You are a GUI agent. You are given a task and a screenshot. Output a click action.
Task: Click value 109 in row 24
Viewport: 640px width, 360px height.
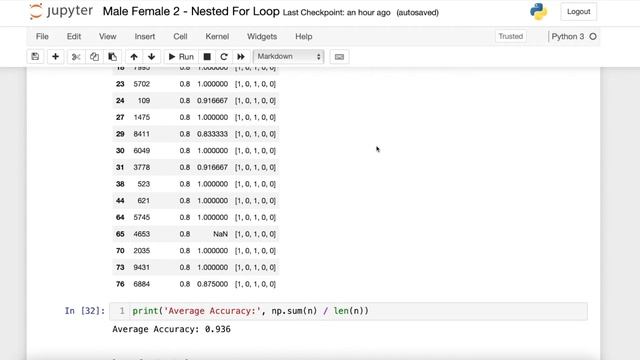click(144, 100)
